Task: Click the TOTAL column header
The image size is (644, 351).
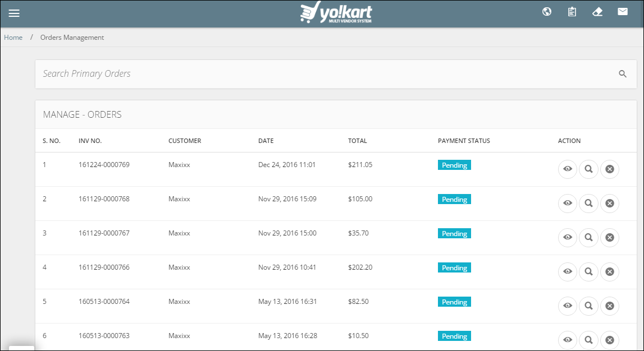Action: 357,141
